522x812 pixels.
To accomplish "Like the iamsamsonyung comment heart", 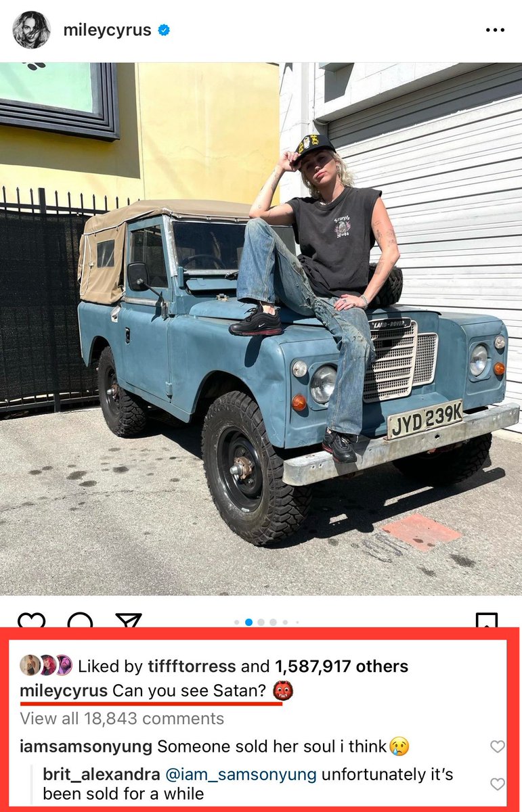I will [x=498, y=746].
